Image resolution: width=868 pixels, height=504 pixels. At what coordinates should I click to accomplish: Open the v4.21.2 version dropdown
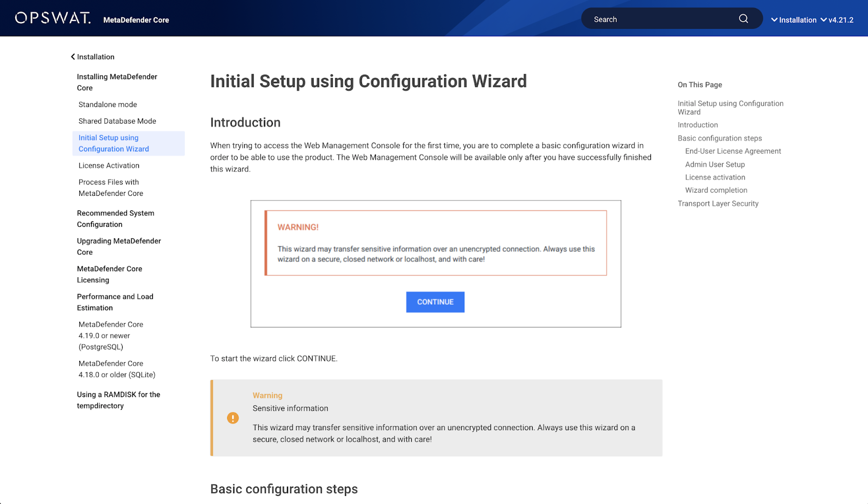pos(837,20)
